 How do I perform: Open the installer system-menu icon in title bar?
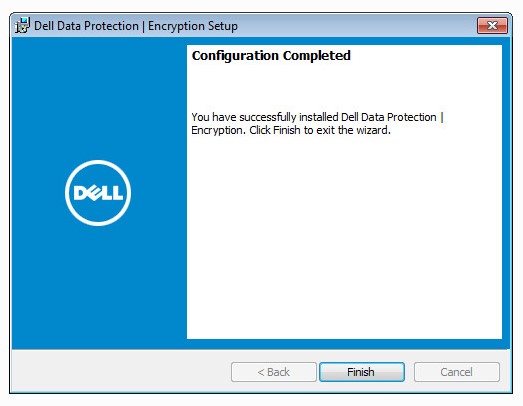[x=22, y=26]
